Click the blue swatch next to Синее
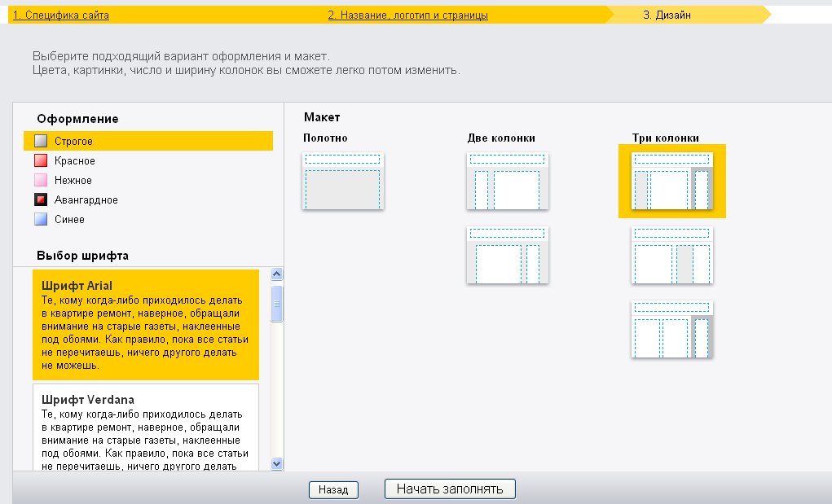Viewport: 832px width, 504px height. point(41,219)
